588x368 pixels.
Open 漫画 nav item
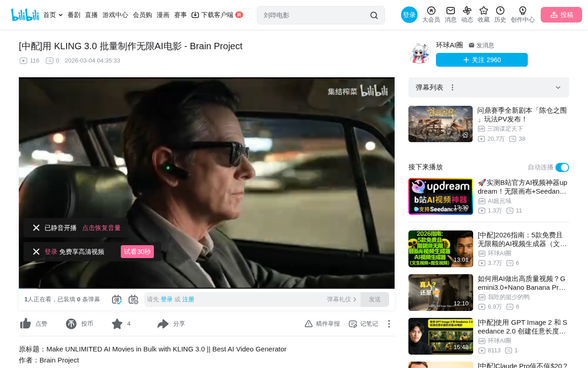(163, 15)
